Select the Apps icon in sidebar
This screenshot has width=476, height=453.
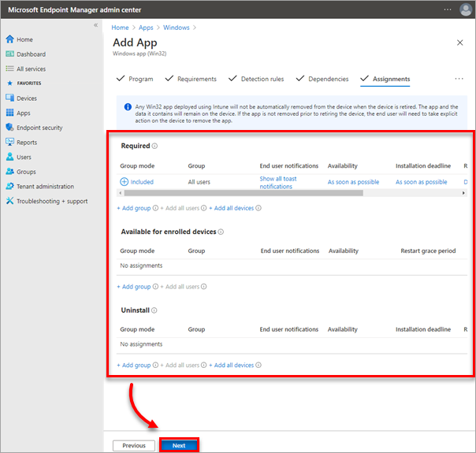(x=10, y=113)
